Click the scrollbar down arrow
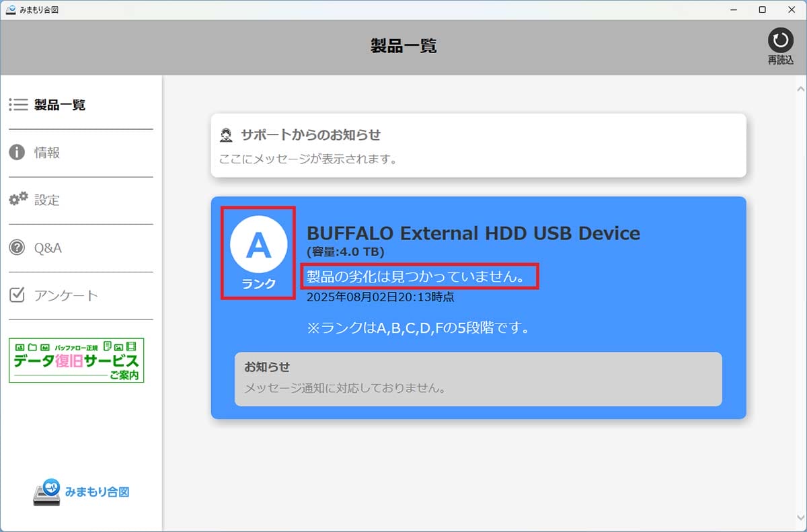The image size is (807, 532). 800,518
